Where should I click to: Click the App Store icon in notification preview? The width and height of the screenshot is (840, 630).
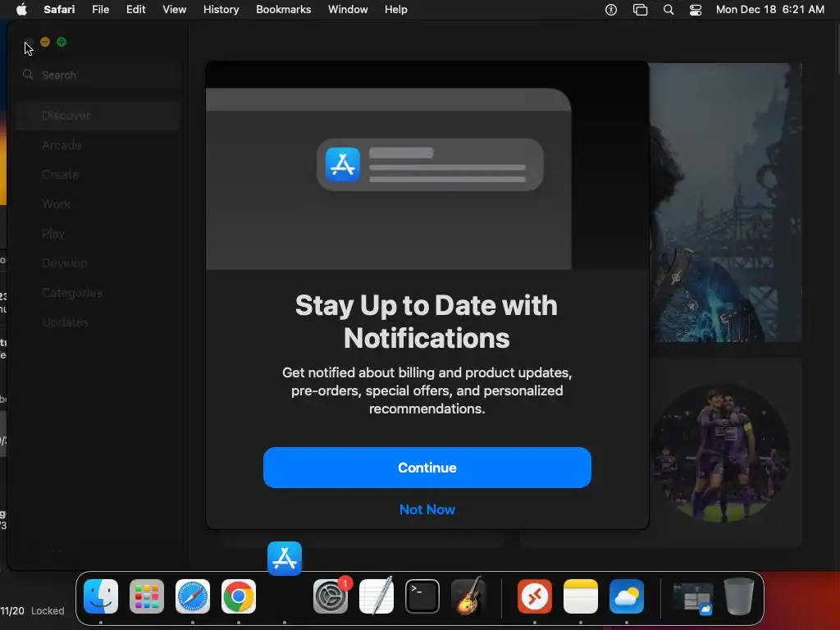pyautogui.click(x=343, y=164)
